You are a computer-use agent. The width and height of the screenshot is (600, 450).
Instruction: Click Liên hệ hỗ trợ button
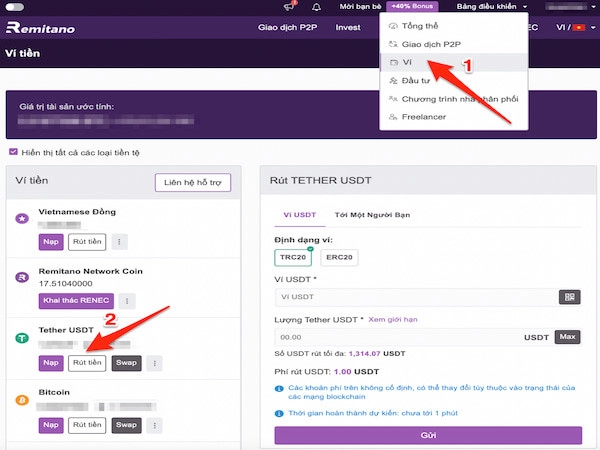tap(193, 183)
